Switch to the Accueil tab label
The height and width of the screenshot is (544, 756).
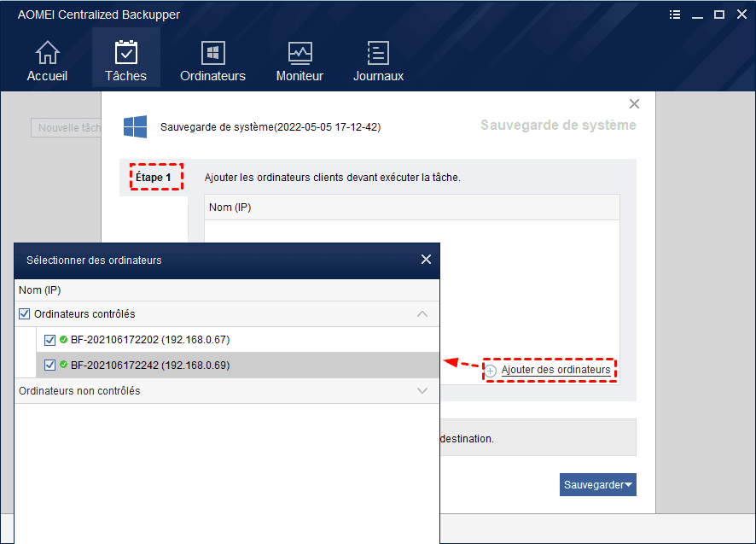point(47,76)
